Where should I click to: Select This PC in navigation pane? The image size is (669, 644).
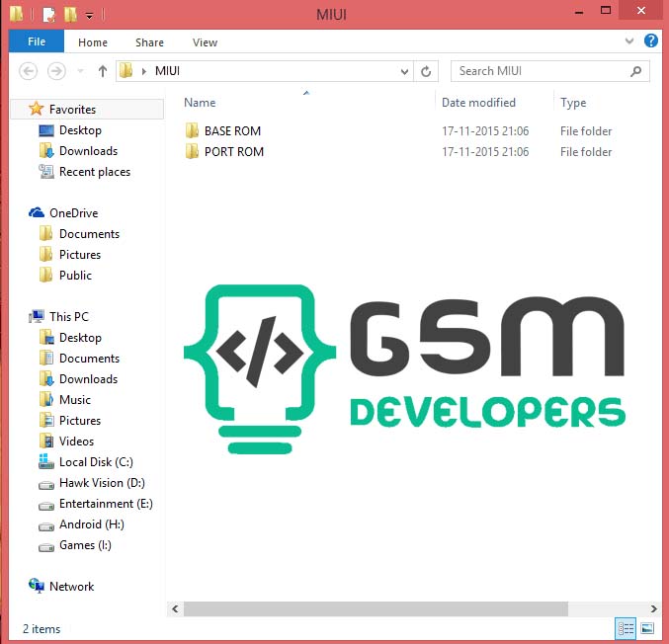click(x=69, y=316)
